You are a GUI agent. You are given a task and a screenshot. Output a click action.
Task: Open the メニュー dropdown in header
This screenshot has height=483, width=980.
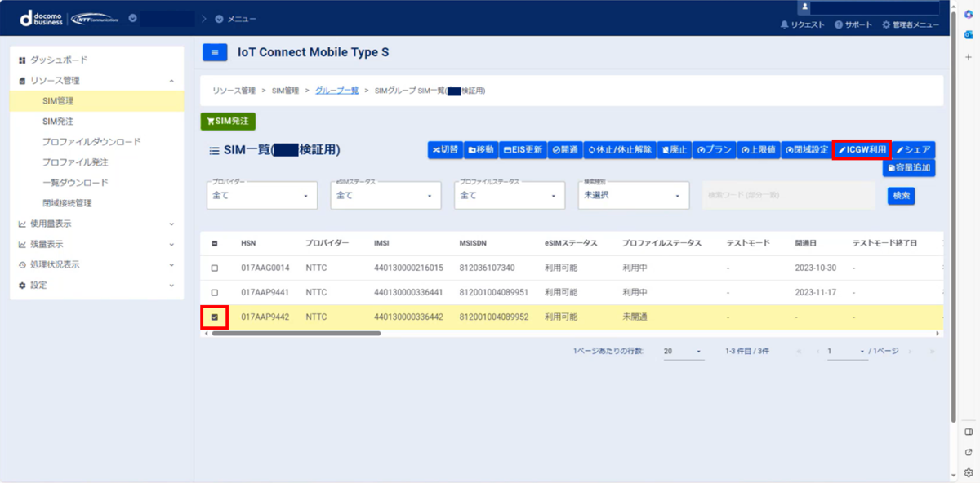(236, 19)
